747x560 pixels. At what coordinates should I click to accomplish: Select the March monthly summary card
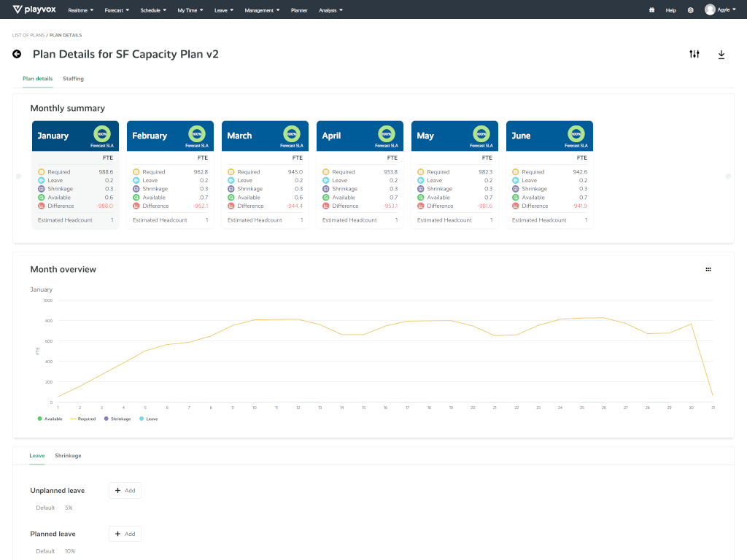tap(265, 175)
